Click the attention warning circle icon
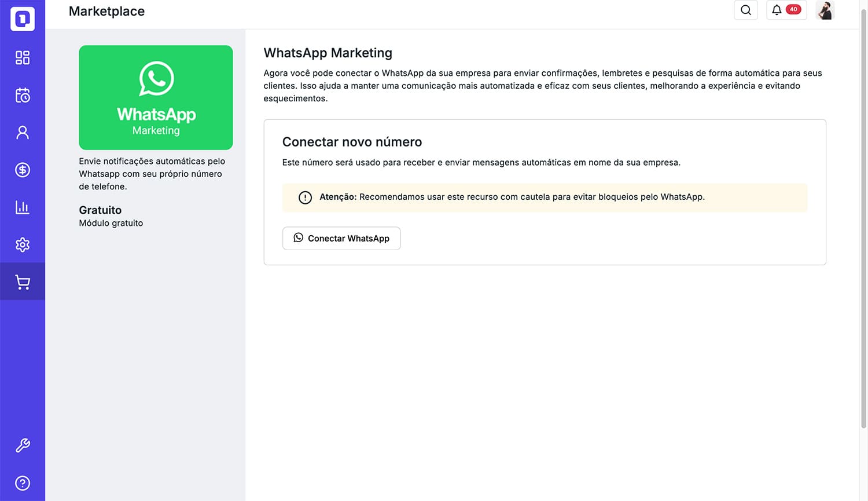868x501 pixels. (305, 198)
